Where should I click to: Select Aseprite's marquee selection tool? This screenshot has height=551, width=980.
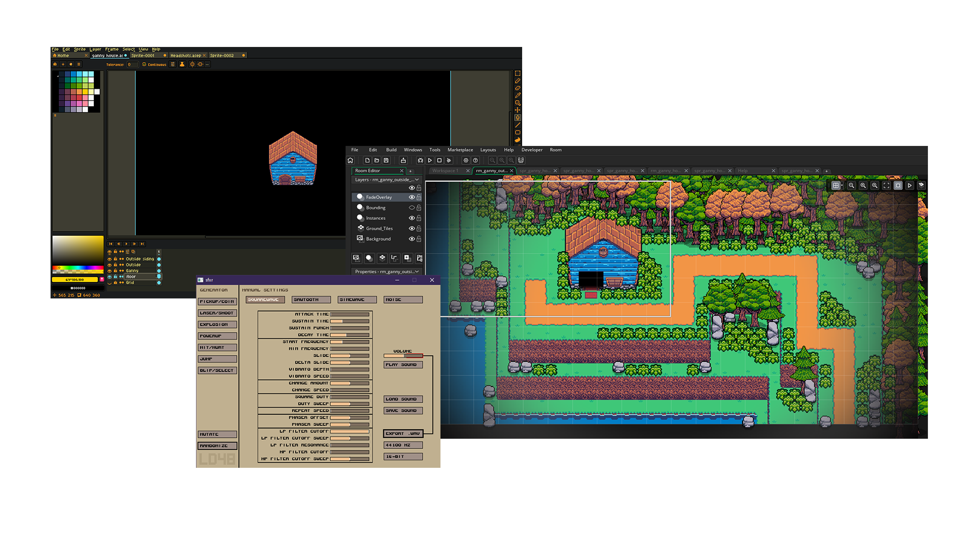pyautogui.click(x=517, y=73)
